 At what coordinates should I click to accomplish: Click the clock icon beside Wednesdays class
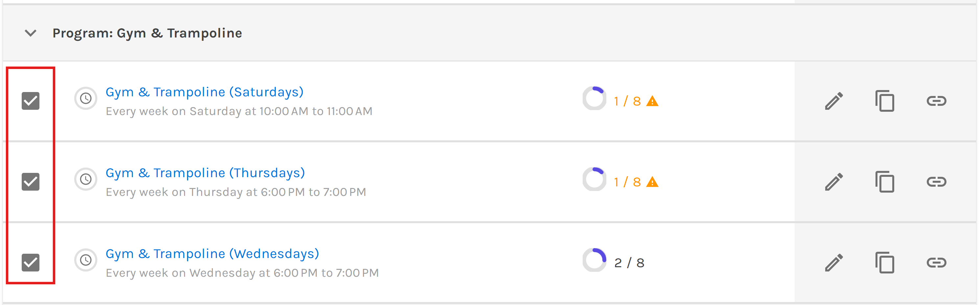[x=85, y=260]
